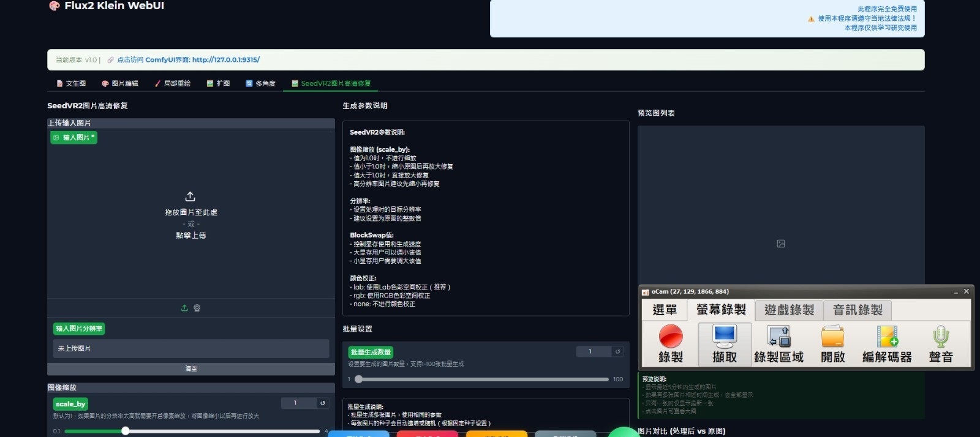Click the 批量生成数量 number input
This screenshot has width=980, height=437.
[x=594, y=351]
